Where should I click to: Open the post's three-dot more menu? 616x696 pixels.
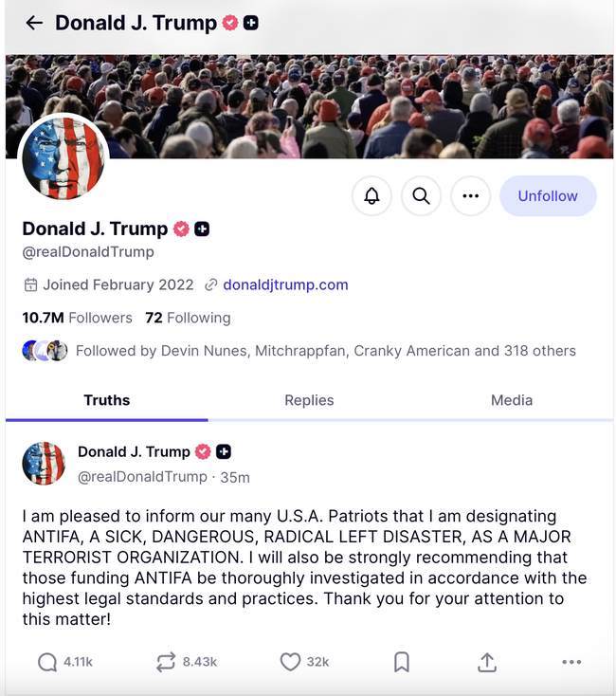[571, 662]
